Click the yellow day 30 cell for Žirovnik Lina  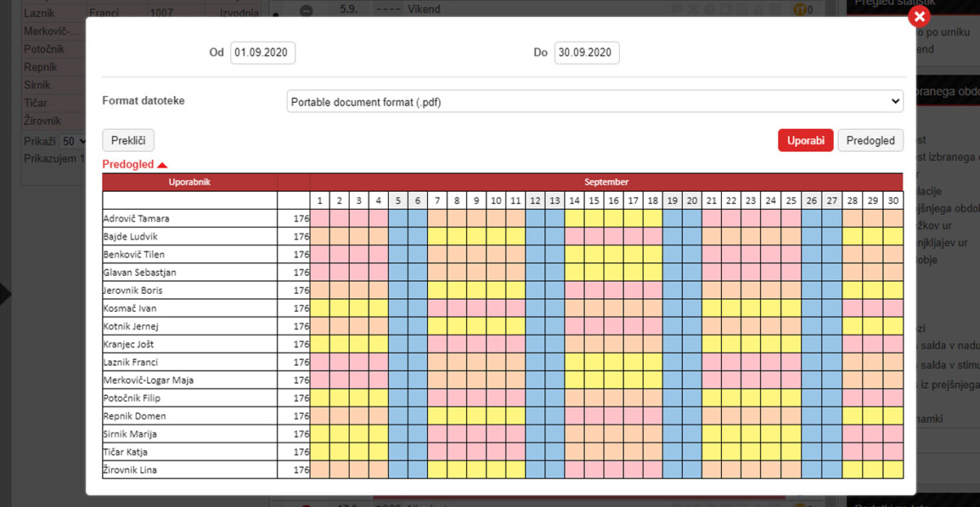click(893, 470)
